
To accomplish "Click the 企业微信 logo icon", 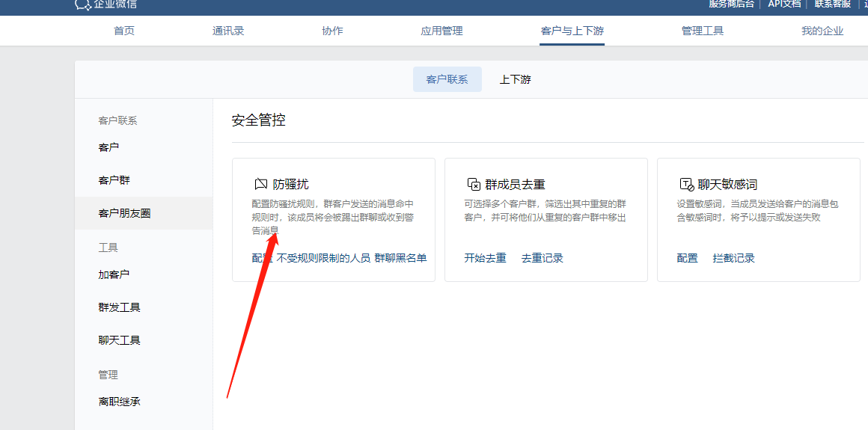I will 83,4.
